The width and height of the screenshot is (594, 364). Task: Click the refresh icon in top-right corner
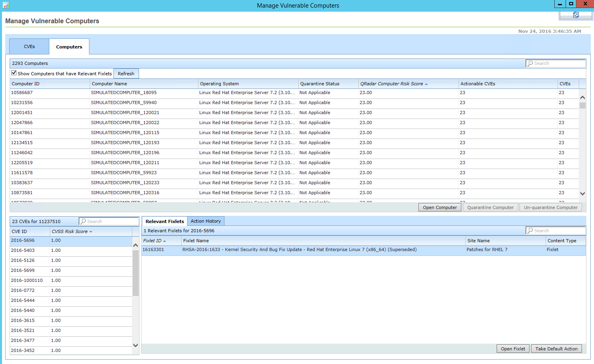[x=576, y=15]
